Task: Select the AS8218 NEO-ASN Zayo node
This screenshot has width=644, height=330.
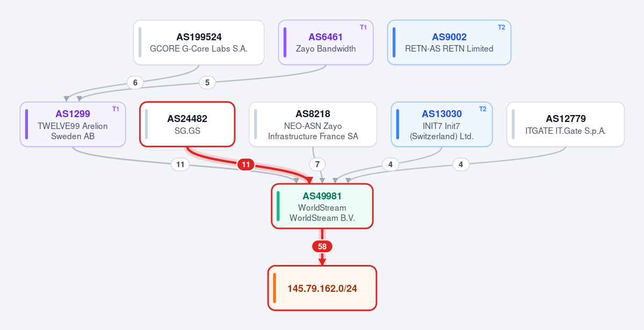Action: 313,124
